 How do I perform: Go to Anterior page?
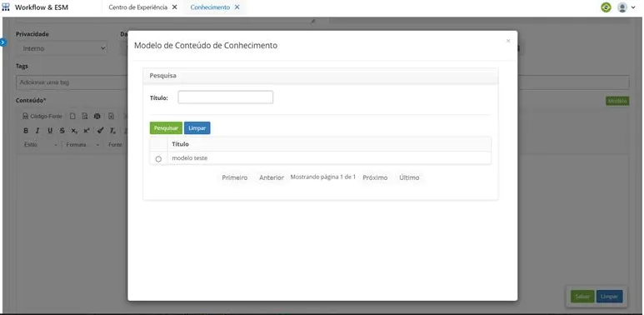tap(272, 177)
